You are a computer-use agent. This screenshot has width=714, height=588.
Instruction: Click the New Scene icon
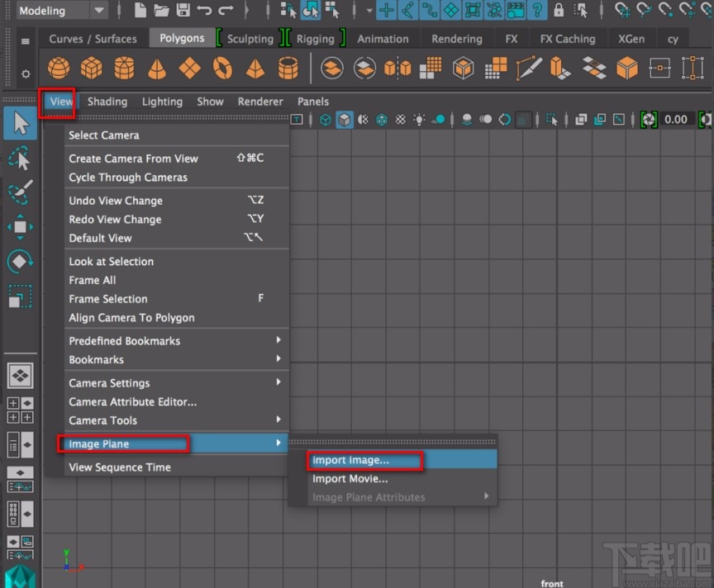click(140, 10)
